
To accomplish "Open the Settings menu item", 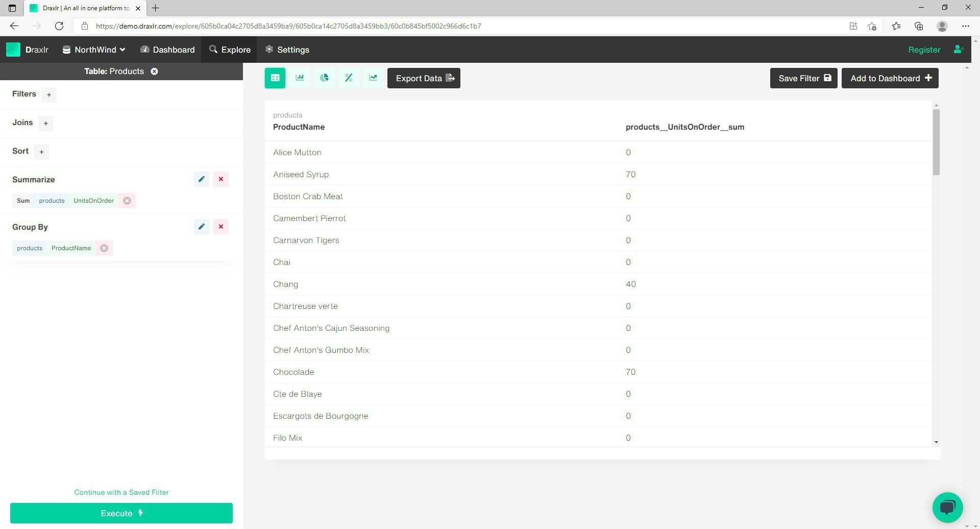I will point(287,50).
